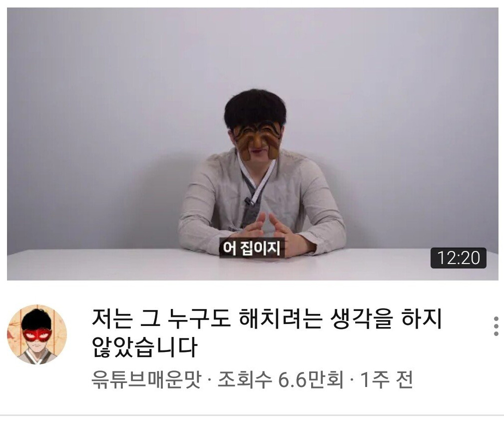The image size is (504, 424).
Task: Open the 유튜브매운맛 channel avatar
Action: pos(37,334)
